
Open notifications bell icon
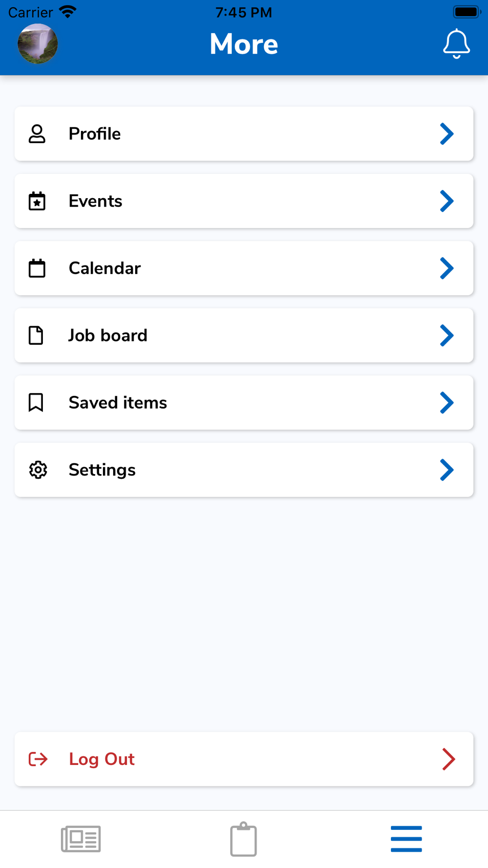(x=456, y=44)
